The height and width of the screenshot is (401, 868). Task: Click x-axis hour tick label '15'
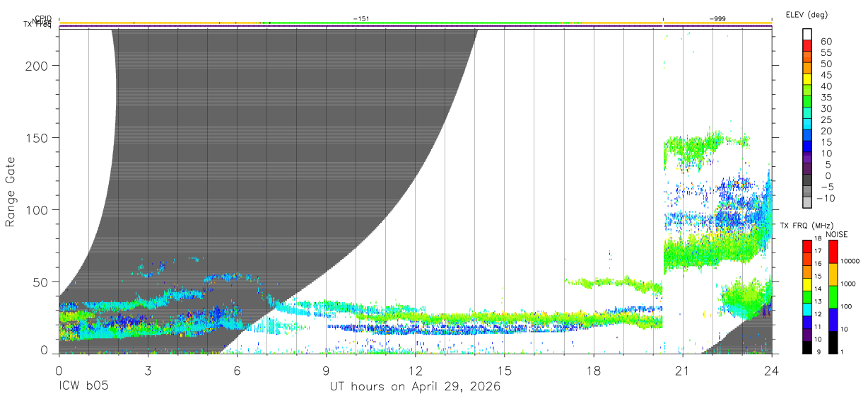click(505, 371)
